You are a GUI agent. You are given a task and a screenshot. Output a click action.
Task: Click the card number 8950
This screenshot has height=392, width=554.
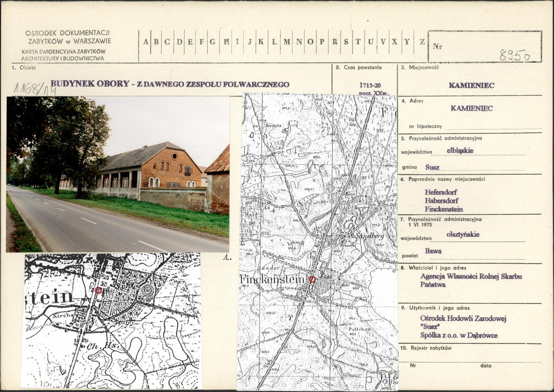tap(514, 55)
